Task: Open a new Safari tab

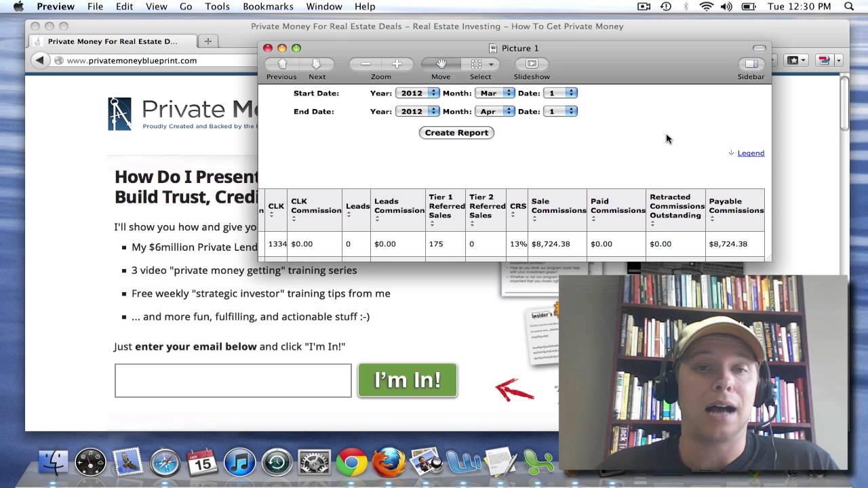Action: (x=208, y=41)
